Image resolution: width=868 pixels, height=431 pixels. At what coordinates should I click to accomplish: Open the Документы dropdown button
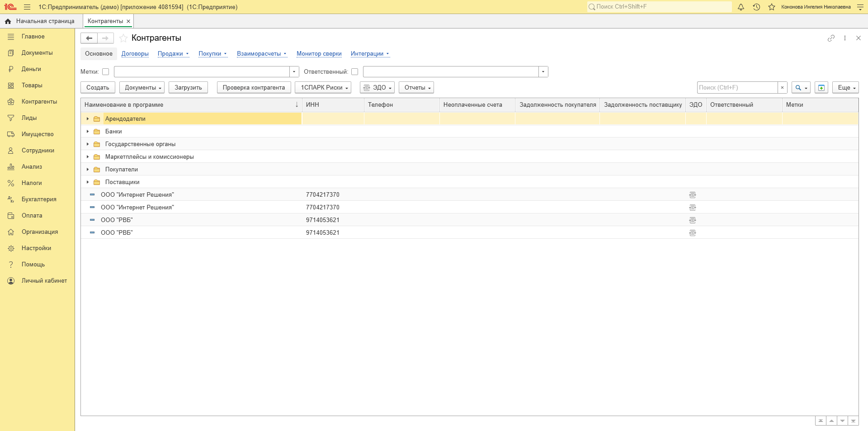click(142, 88)
